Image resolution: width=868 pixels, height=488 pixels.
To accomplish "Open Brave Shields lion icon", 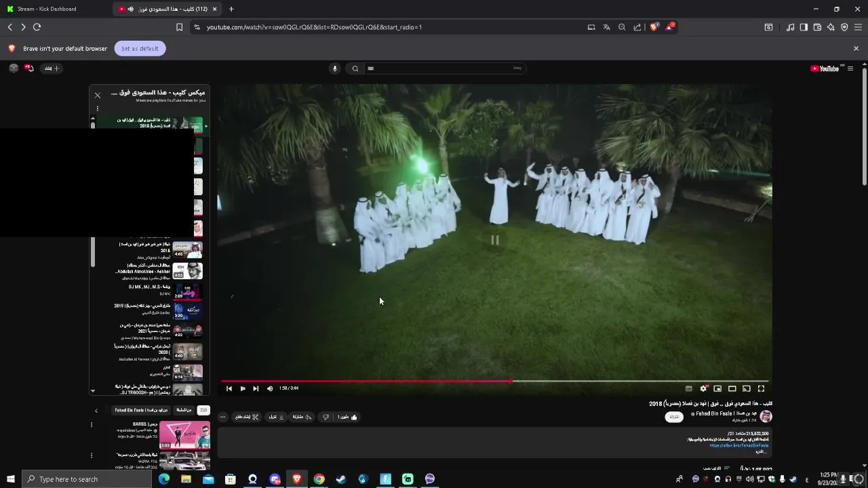I will tap(654, 27).
